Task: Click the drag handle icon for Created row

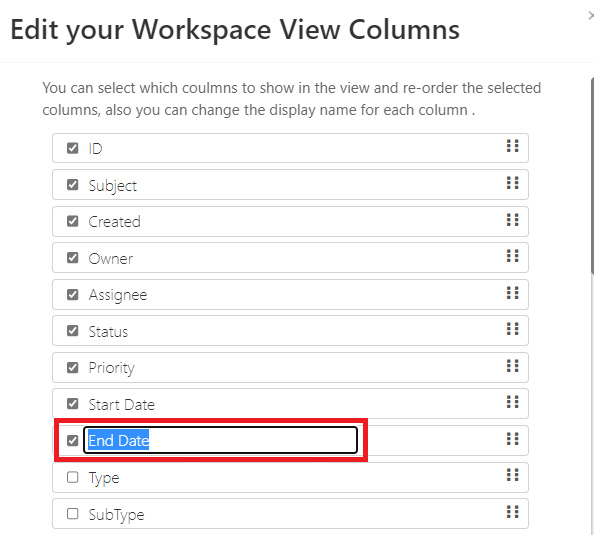Action: click(x=513, y=219)
